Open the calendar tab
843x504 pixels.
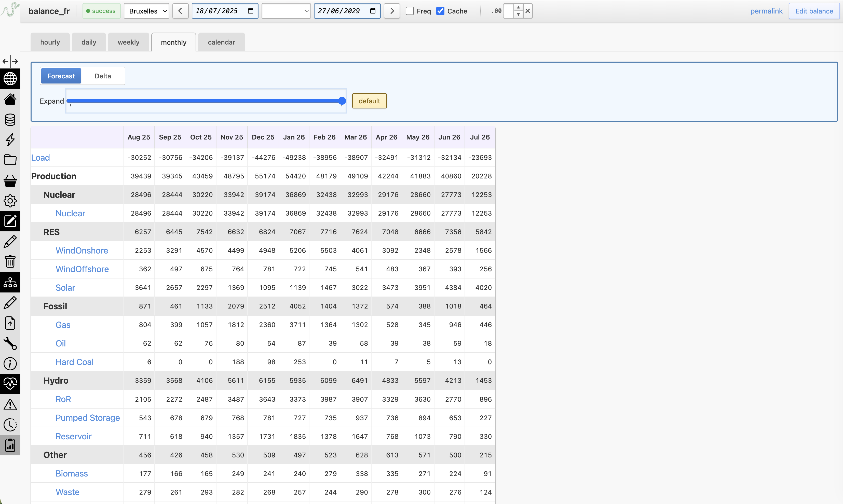point(221,42)
